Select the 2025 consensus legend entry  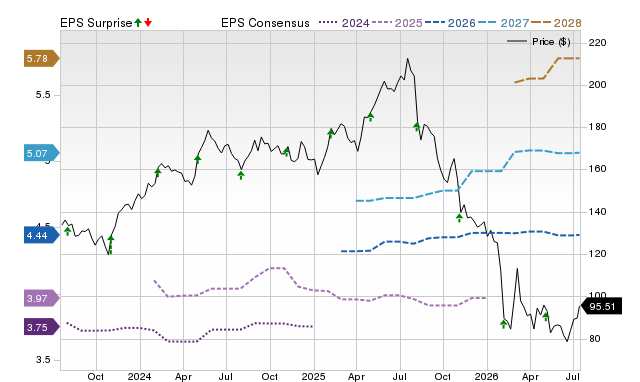click(397, 23)
